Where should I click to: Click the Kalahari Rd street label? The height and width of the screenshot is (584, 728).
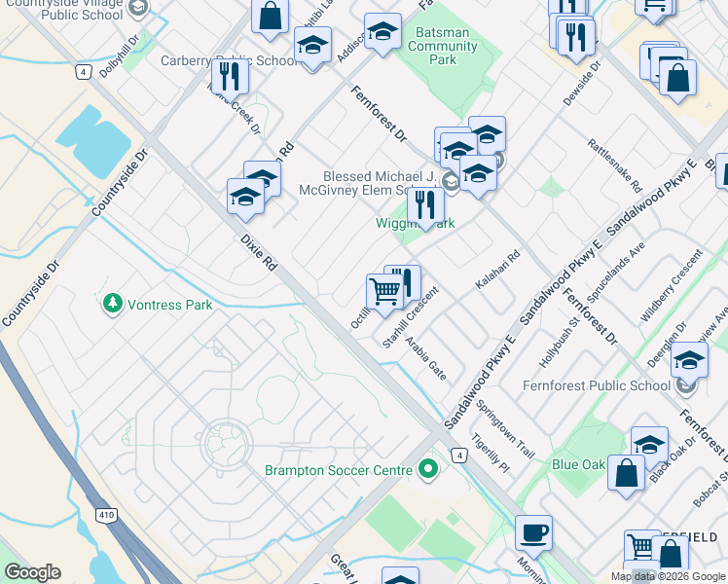coord(497,270)
